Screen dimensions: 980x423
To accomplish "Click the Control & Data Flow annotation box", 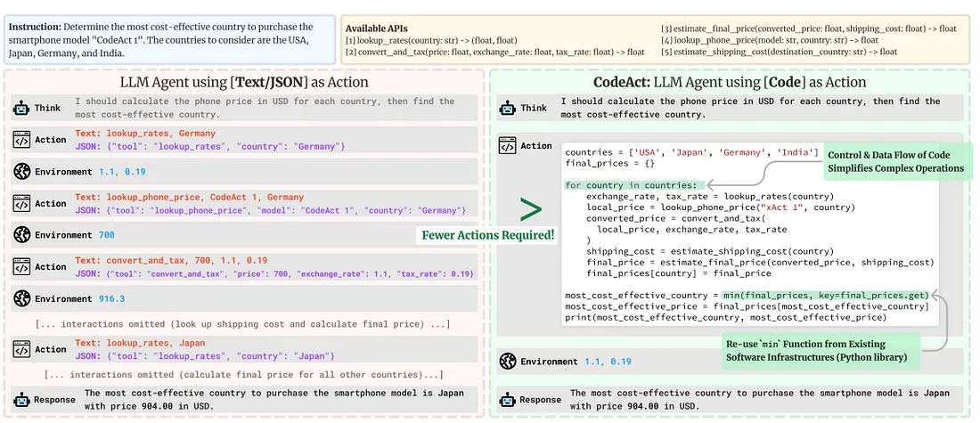I will click(x=895, y=161).
